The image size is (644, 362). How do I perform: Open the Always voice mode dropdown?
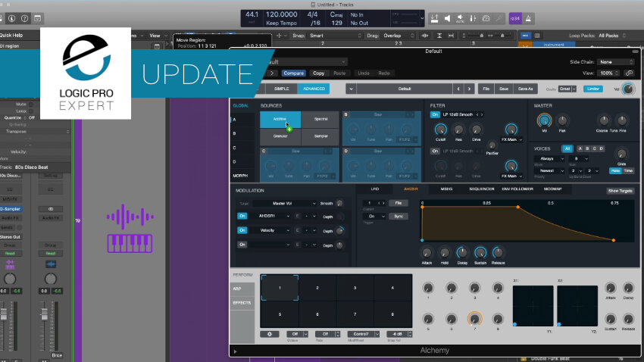click(549, 159)
